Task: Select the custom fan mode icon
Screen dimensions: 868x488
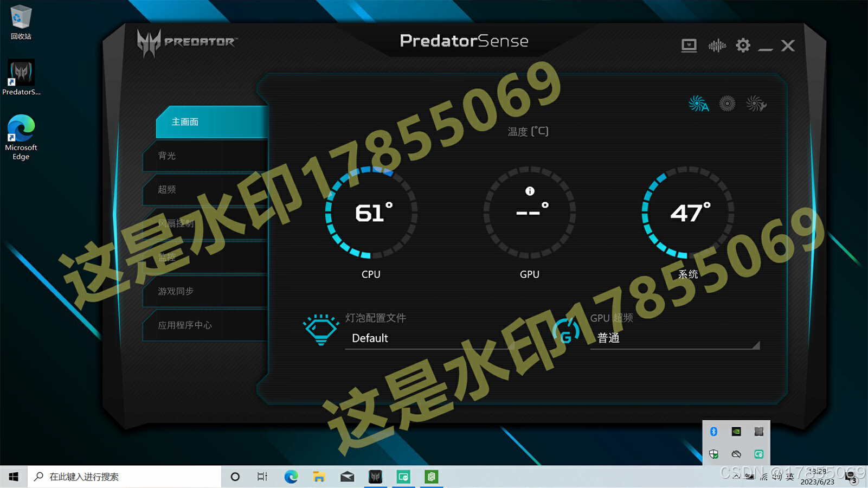Action: pos(756,104)
